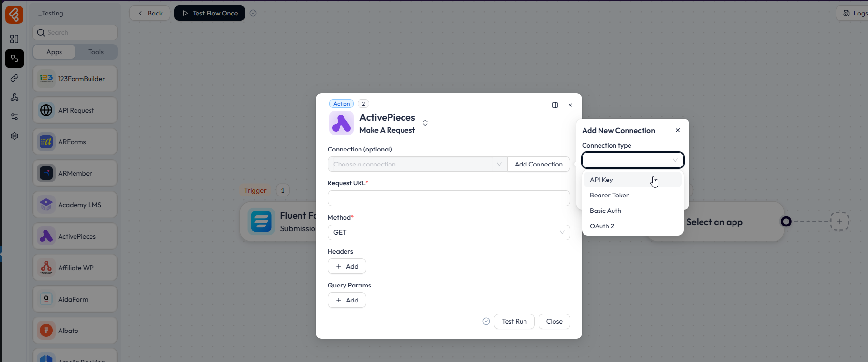Select the Albato app
The height and width of the screenshot is (362, 868).
[75, 331]
